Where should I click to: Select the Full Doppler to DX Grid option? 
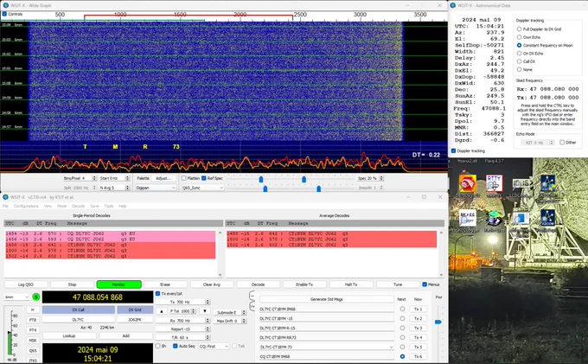tap(519, 29)
